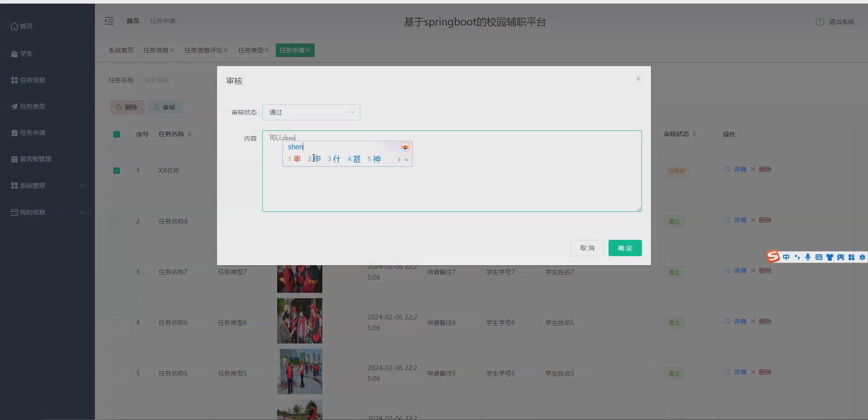
Task: Click the power icon beside 退出系统
Action: (820, 21)
